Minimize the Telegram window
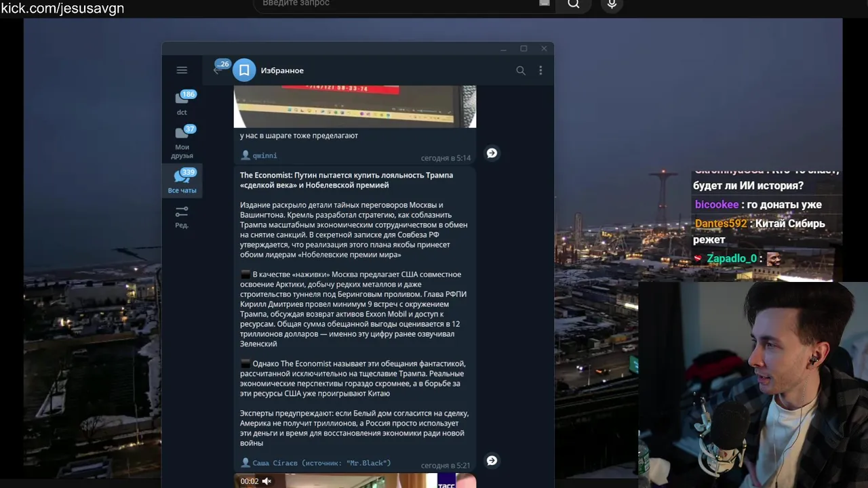 (x=503, y=49)
